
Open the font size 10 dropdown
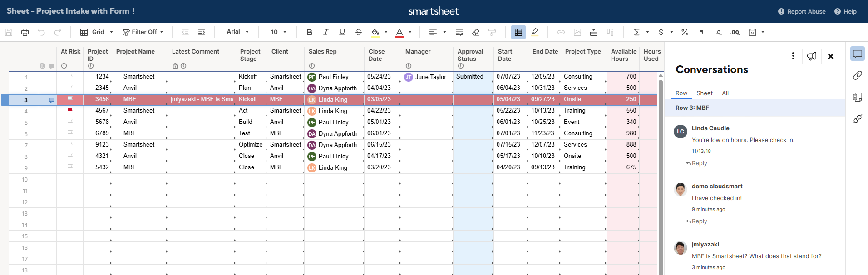click(279, 32)
